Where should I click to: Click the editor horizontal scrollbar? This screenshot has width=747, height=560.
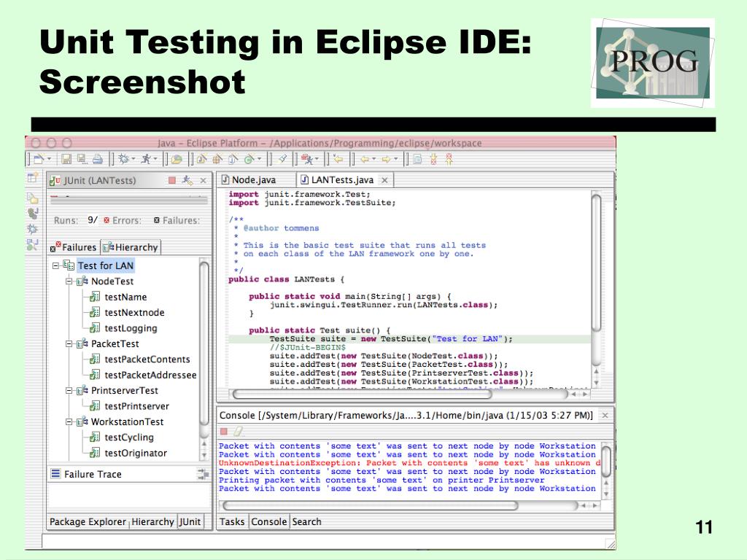click(x=410, y=394)
